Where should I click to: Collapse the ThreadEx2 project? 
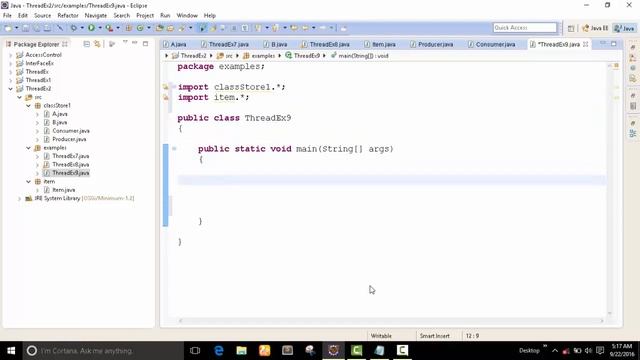pos(11,89)
